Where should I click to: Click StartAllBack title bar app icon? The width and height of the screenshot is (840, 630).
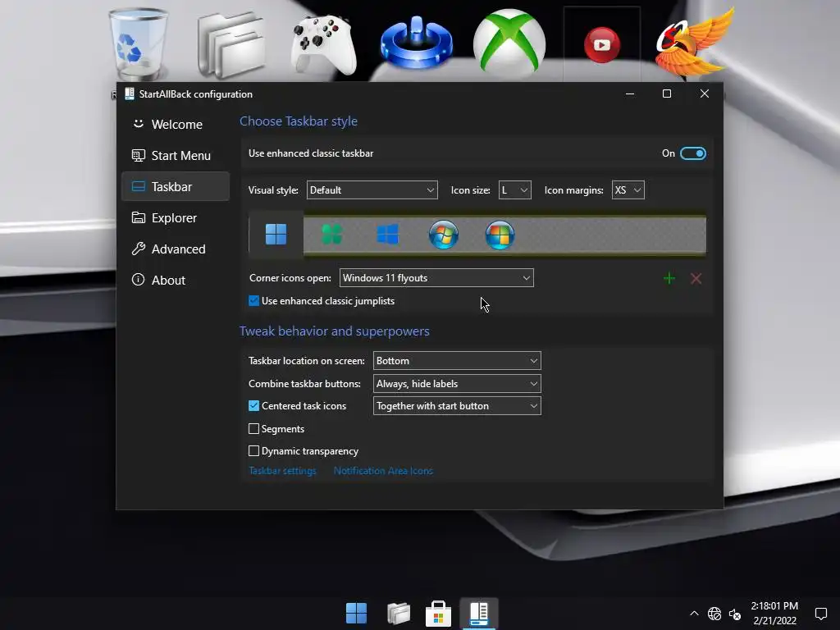coord(129,94)
